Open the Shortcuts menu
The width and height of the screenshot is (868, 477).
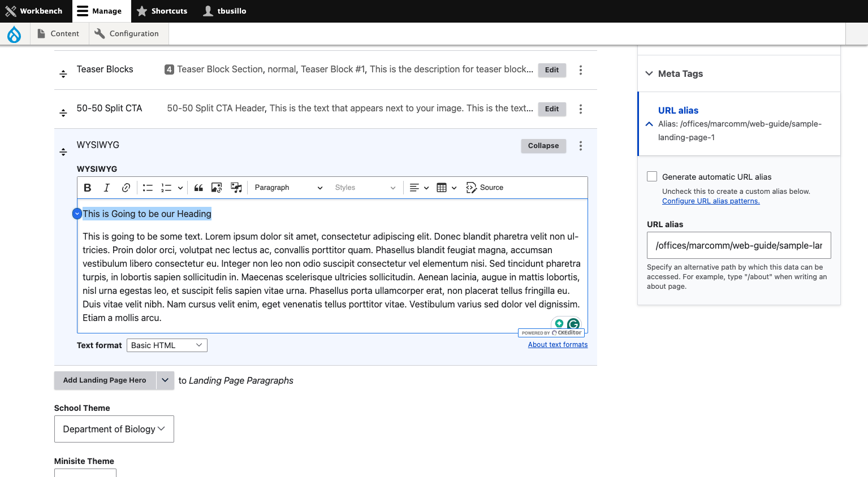point(162,11)
